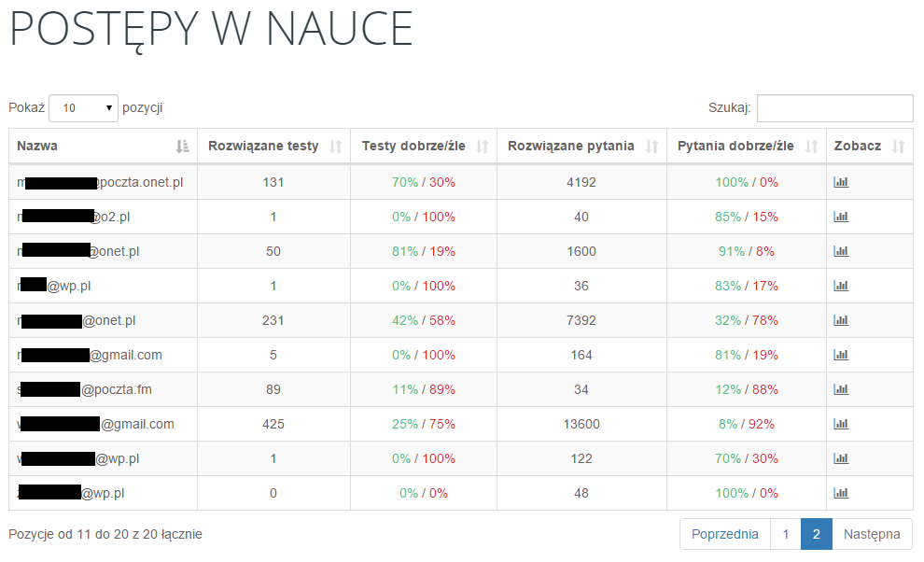Open chart icon for the poczta.fm row

pos(841,389)
